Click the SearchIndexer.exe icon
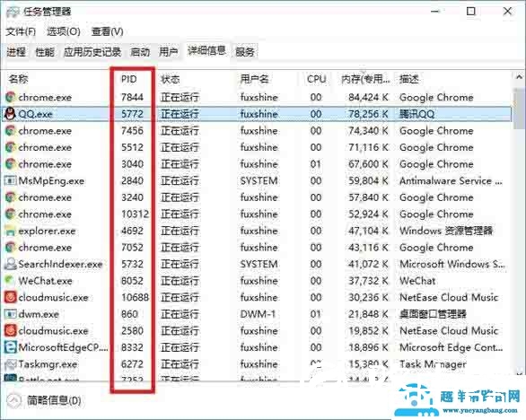The image size is (526, 420). tap(10, 264)
